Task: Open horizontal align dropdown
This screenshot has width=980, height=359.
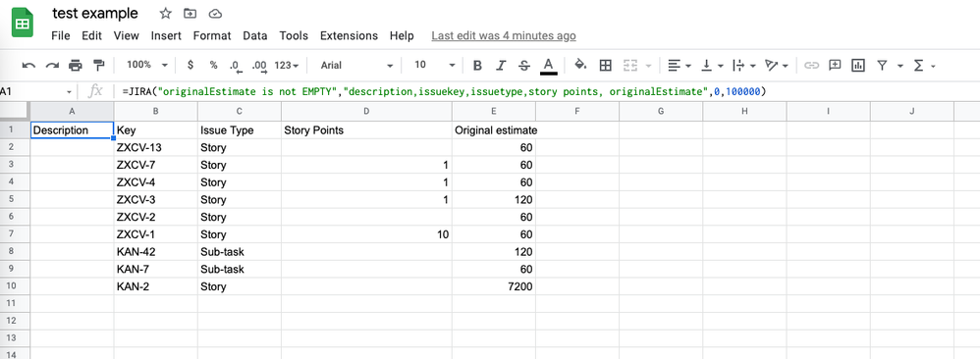Action: coord(679,65)
